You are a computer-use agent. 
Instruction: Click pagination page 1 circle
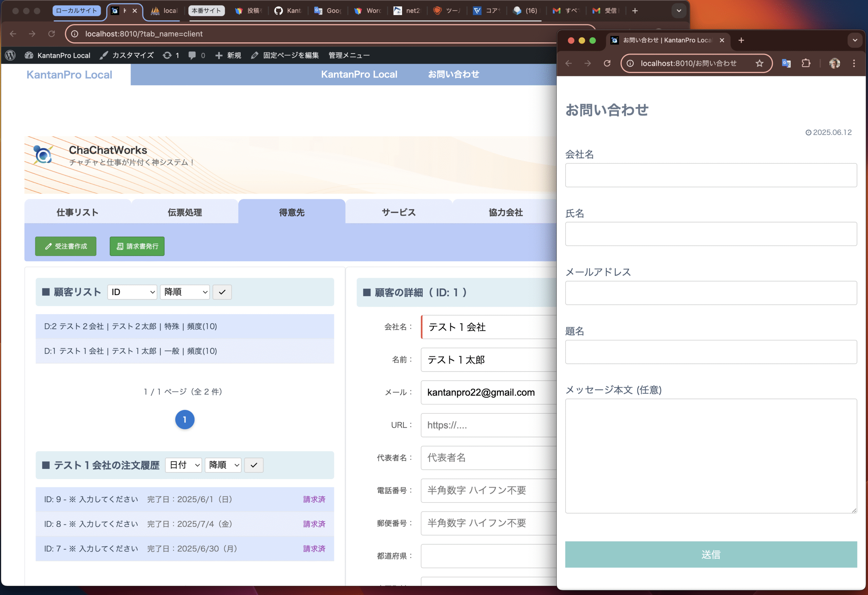(185, 419)
